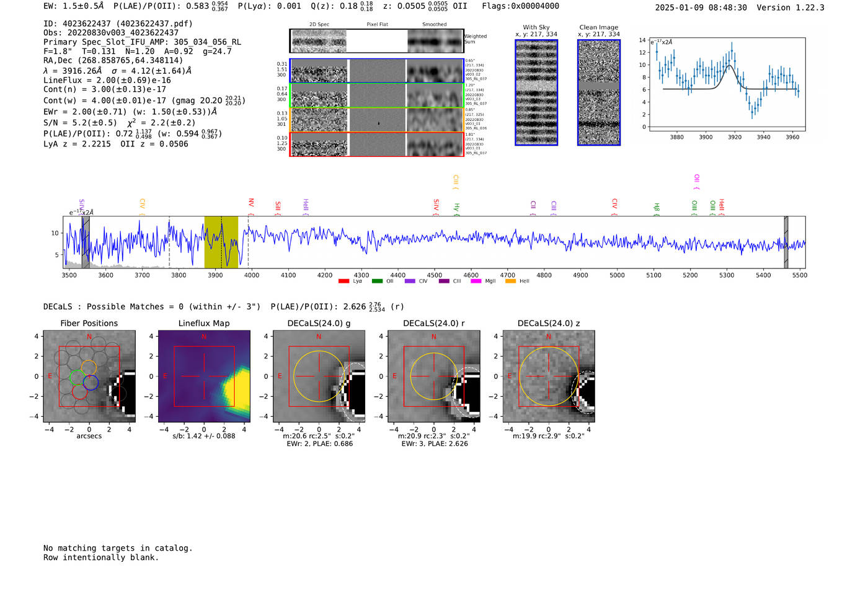
Task: Click the blue-outlined fiber 2D spectrum cutout
Action: click(319, 71)
